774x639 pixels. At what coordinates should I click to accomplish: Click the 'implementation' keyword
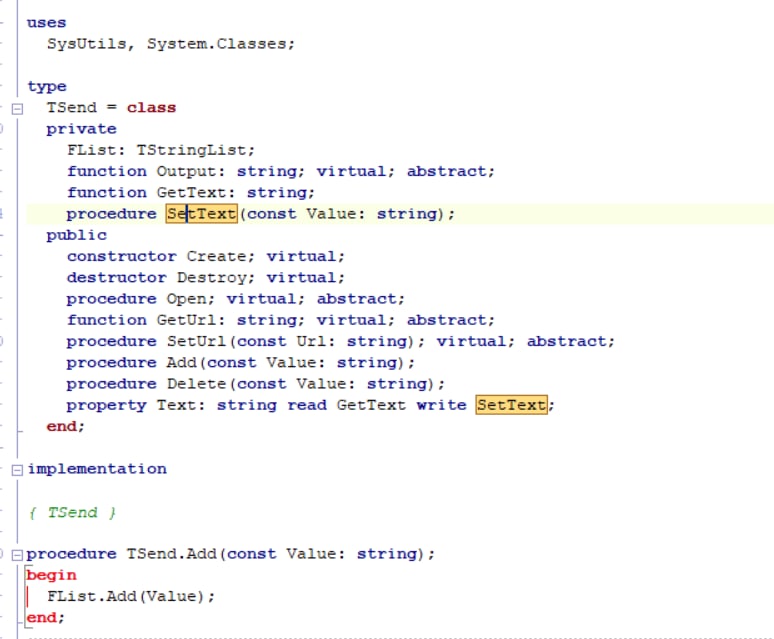point(97,469)
